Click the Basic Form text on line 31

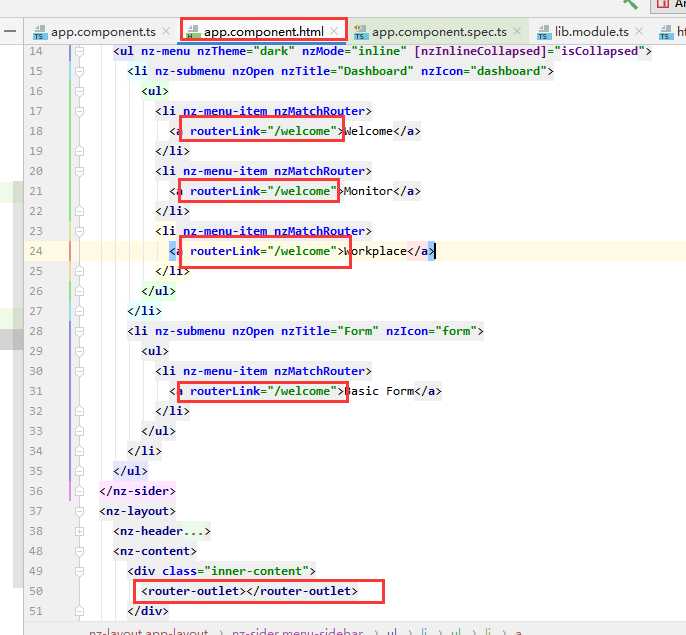pyautogui.click(x=379, y=391)
